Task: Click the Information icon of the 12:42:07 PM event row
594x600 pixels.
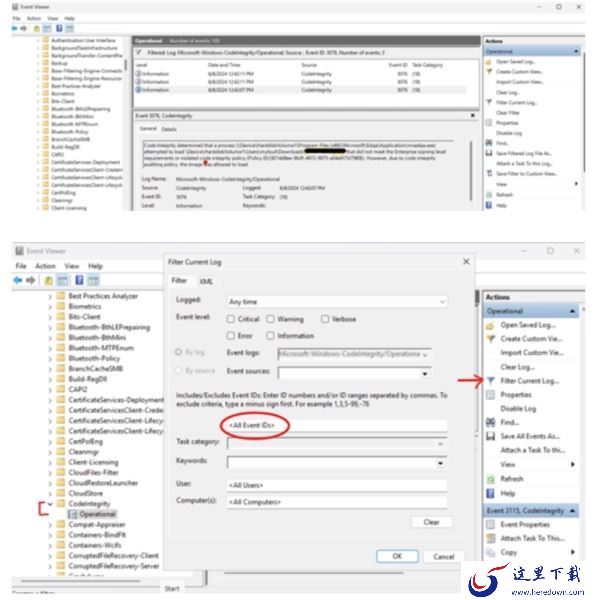Action: (139, 90)
